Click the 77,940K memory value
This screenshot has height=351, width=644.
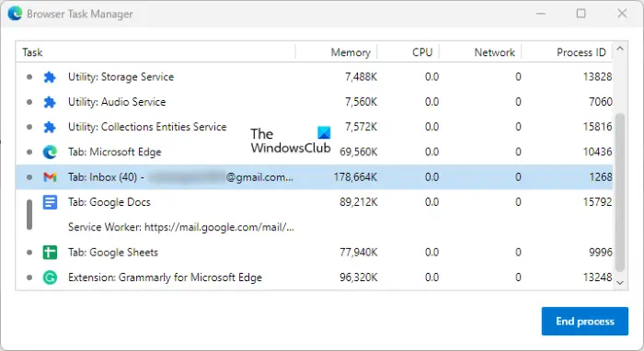coord(359,252)
